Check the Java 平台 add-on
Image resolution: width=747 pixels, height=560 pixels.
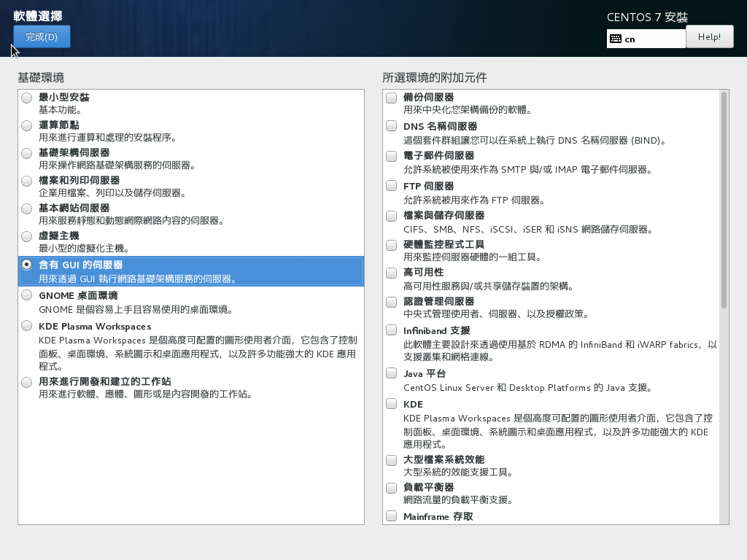click(x=392, y=374)
